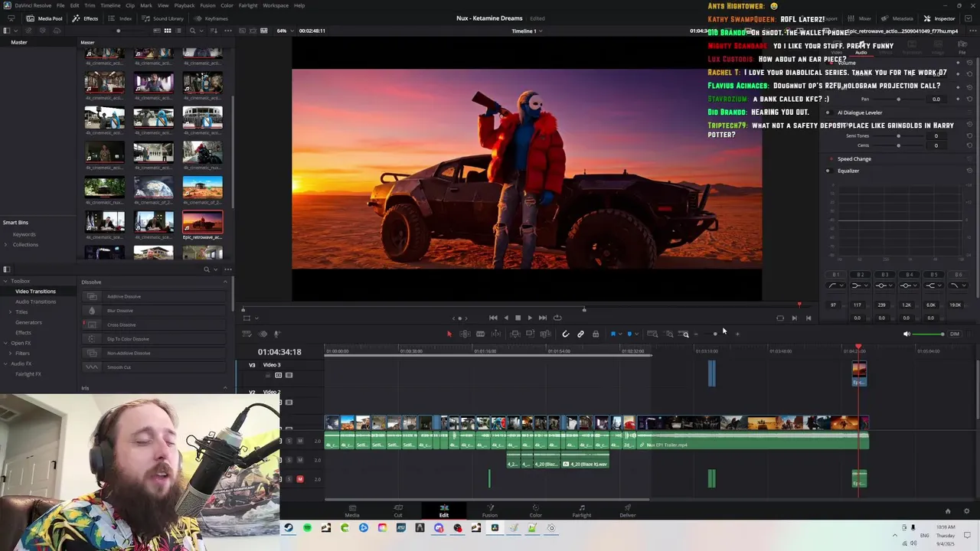Open the Media Pool panel
980x551 pixels.
pyautogui.click(x=45, y=18)
